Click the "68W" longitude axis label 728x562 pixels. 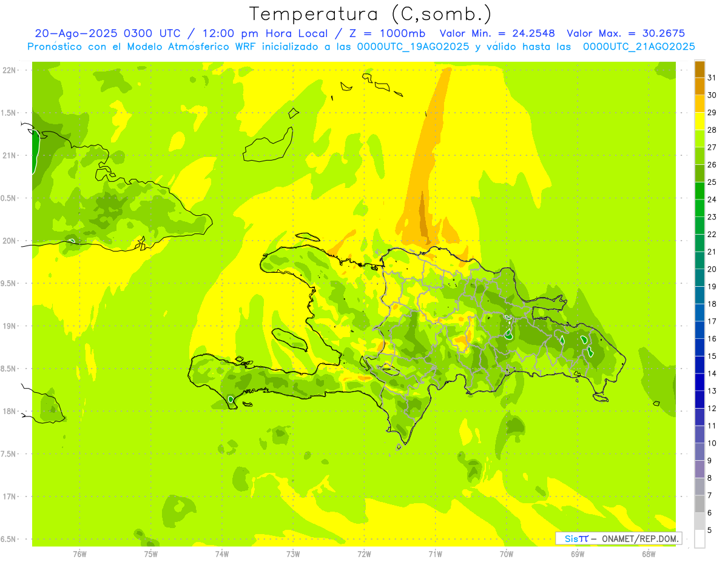click(649, 554)
